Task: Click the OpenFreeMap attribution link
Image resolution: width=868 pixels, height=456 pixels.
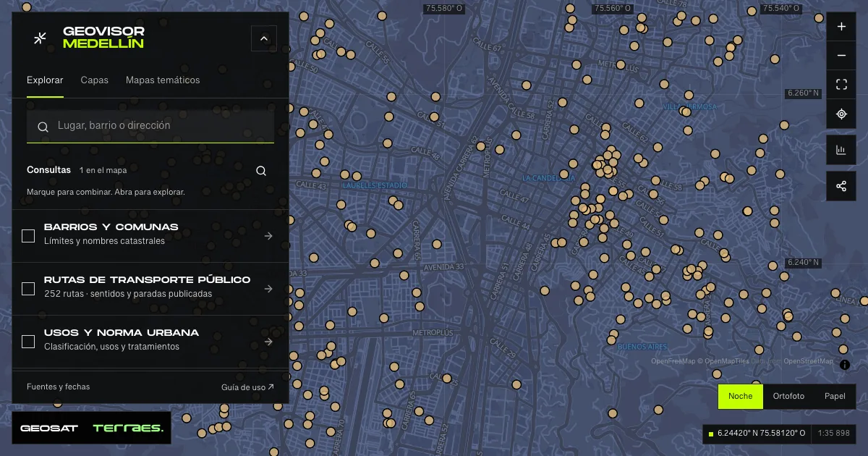Action: click(x=673, y=361)
